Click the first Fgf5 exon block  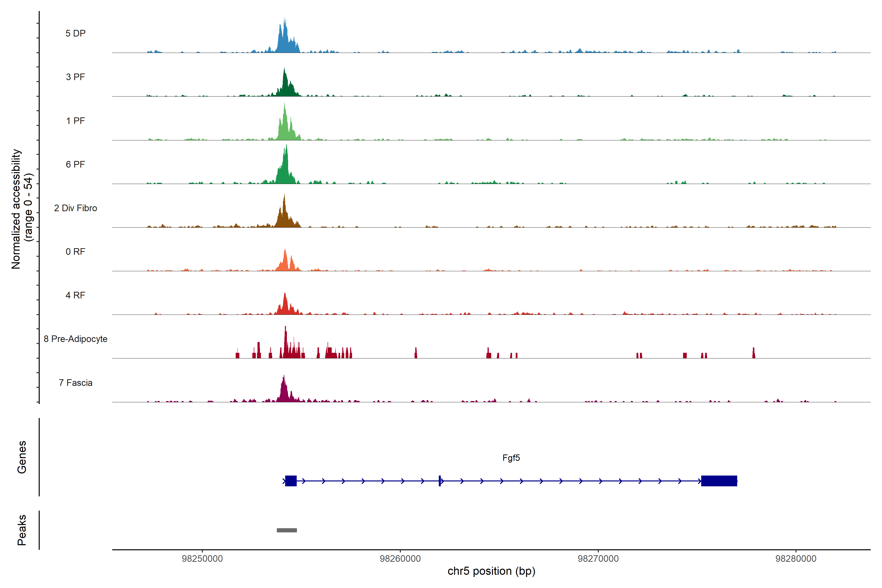(x=291, y=481)
